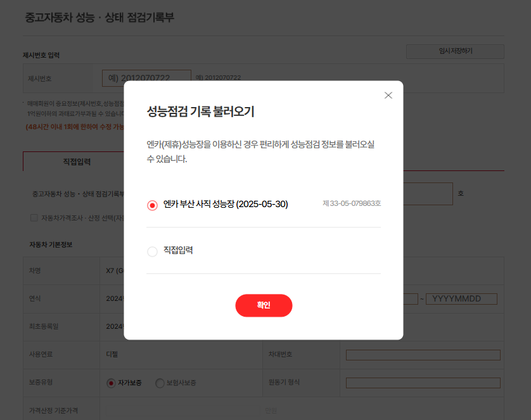This screenshot has width=531, height=420.
Task: Click the 중고자동차 성능·상태 점검기록부 page heading
Action: click(x=99, y=18)
